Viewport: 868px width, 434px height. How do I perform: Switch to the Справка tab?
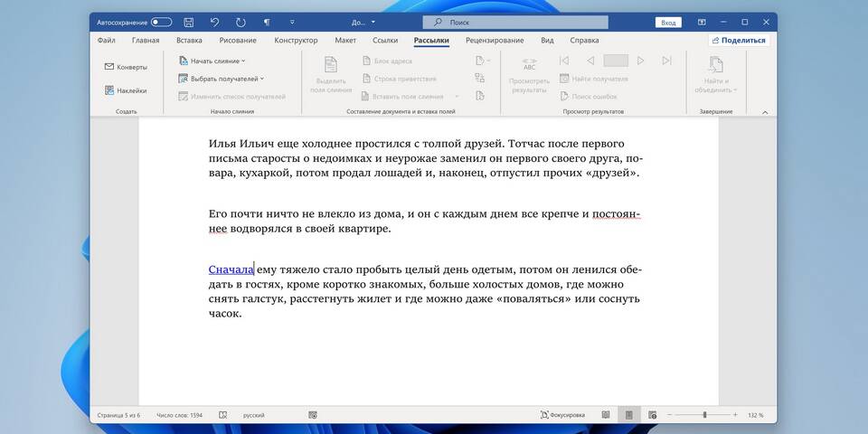[584, 41]
